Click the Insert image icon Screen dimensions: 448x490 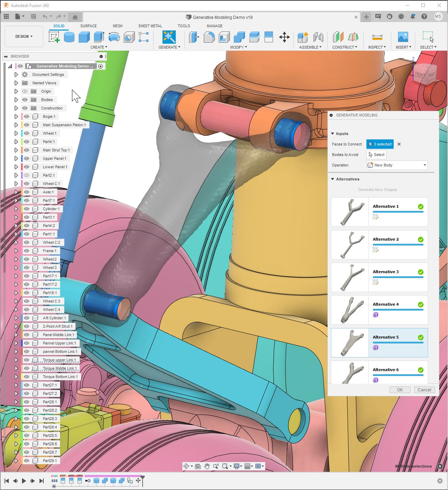403,37
